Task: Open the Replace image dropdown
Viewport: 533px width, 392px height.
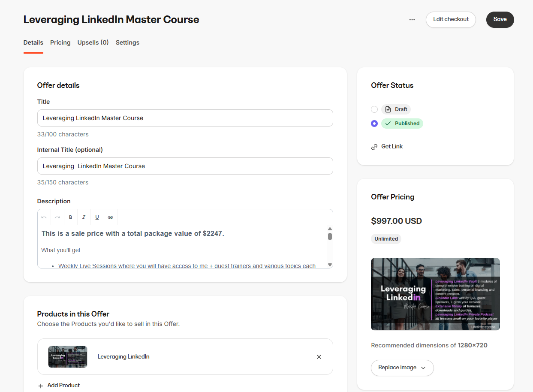Action: pyautogui.click(x=402, y=368)
